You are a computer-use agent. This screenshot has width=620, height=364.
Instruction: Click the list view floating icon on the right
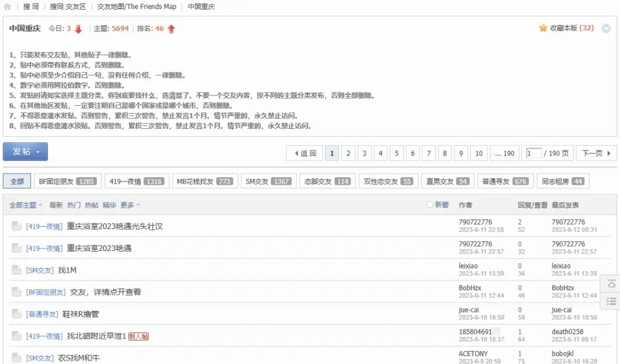(x=611, y=301)
